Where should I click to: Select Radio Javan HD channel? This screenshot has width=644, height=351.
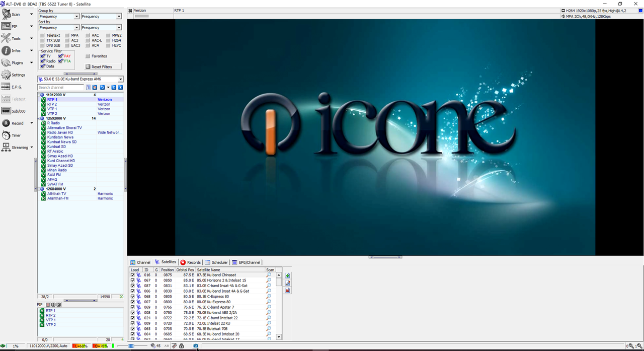click(x=60, y=132)
